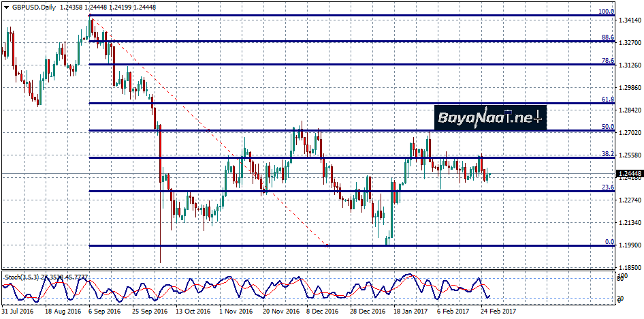Click the current price tag 1.24448
Image resolution: width=644 pixels, height=319 pixels.
click(x=629, y=175)
